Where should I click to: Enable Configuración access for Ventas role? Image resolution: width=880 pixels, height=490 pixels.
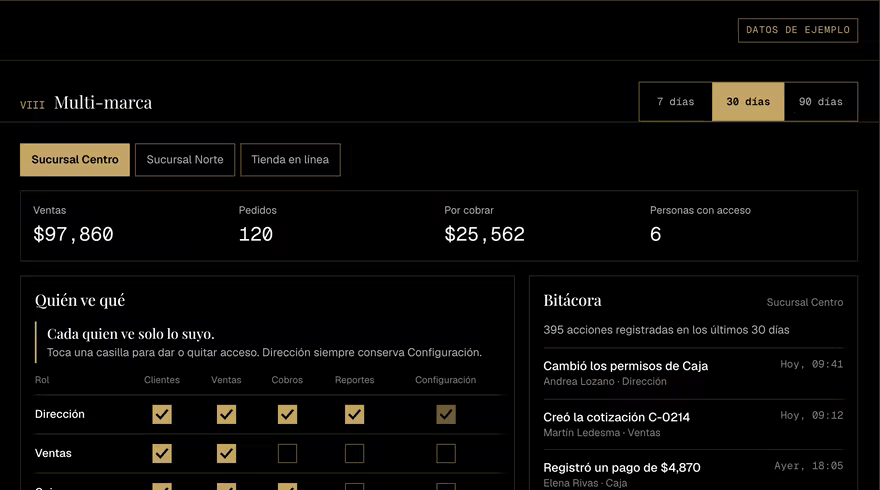click(x=446, y=454)
